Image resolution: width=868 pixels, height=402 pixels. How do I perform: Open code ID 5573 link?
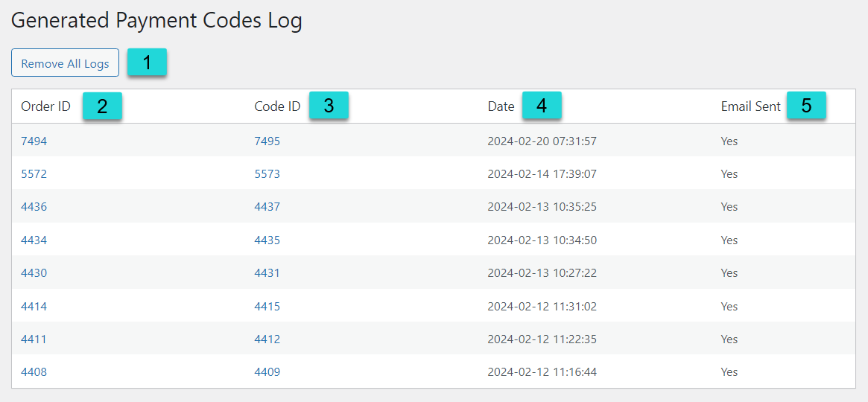pyautogui.click(x=267, y=174)
